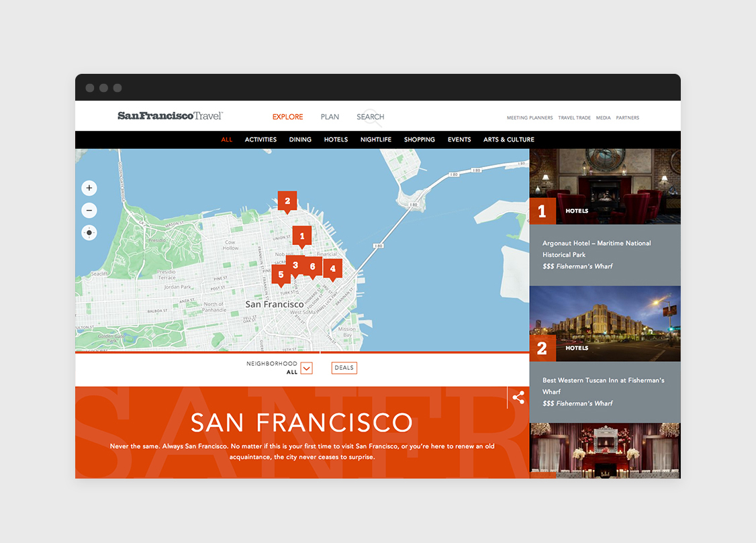This screenshot has height=543, width=756.
Task: Select map marker number 2
Action: pos(287,201)
